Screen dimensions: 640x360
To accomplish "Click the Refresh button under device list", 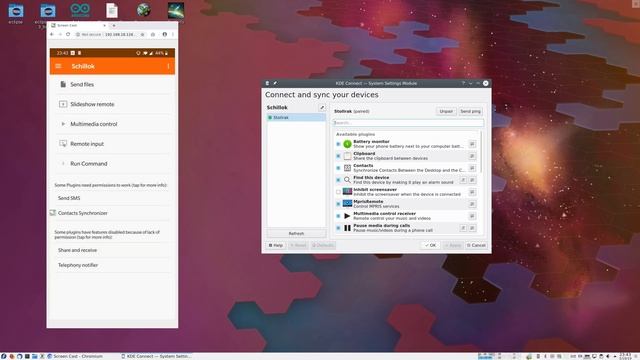I will 296,233.
